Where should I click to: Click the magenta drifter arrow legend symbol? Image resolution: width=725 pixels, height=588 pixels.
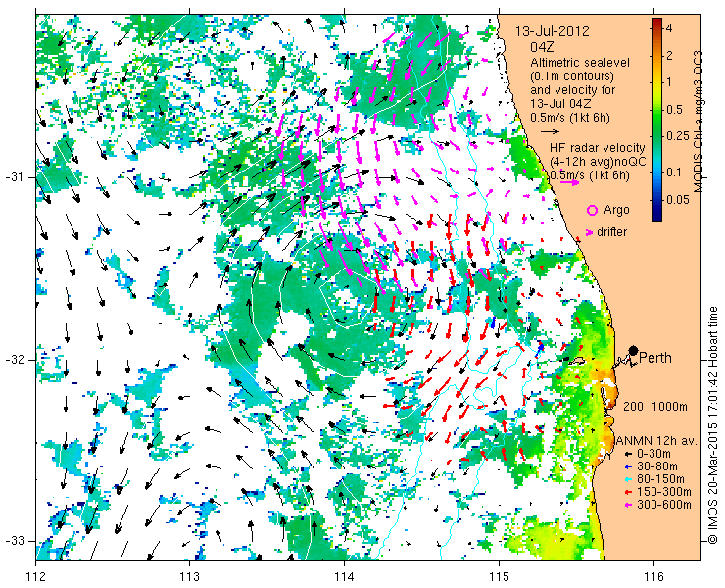tap(589, 232)
